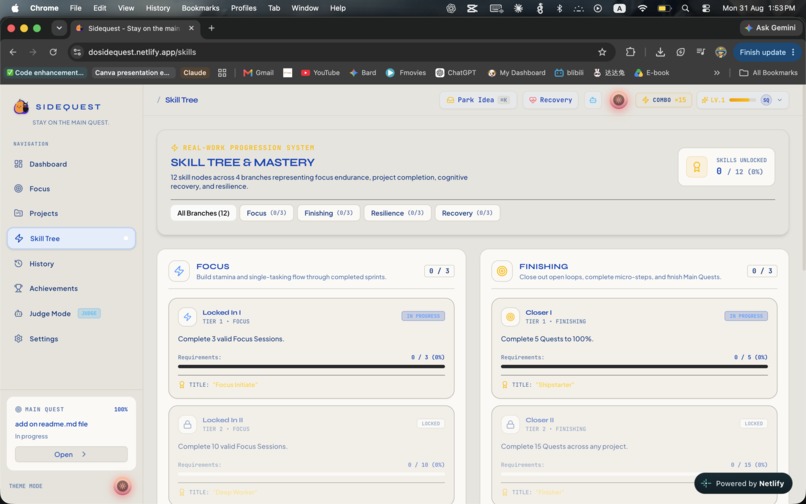Expand the SQ profile dropdown chevron
Screen dimensions: 806x504
tap(780, 100)
